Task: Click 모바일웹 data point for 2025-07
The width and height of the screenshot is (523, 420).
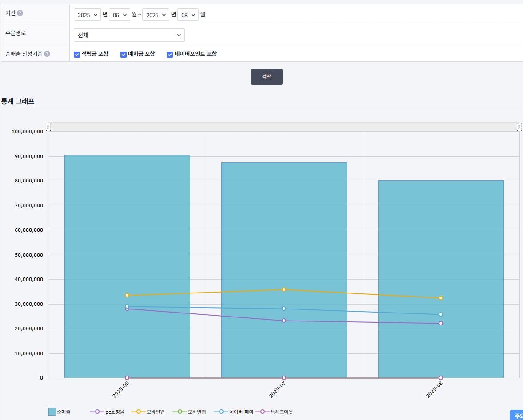Action: pyautogui.click(x=284, y=289)
